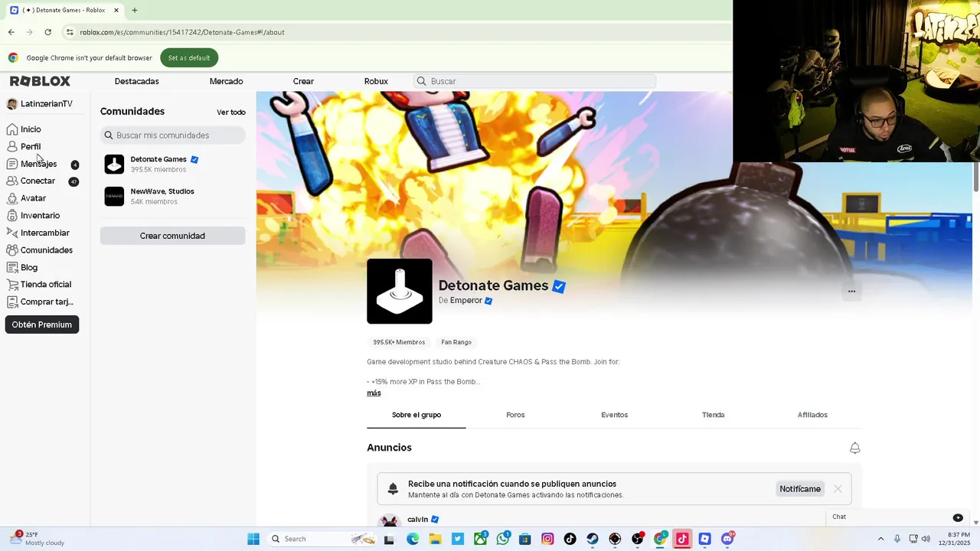Screen dimensions: 980x551
Task: Show hidden system tray icons
Action: [x=880, y=539]
